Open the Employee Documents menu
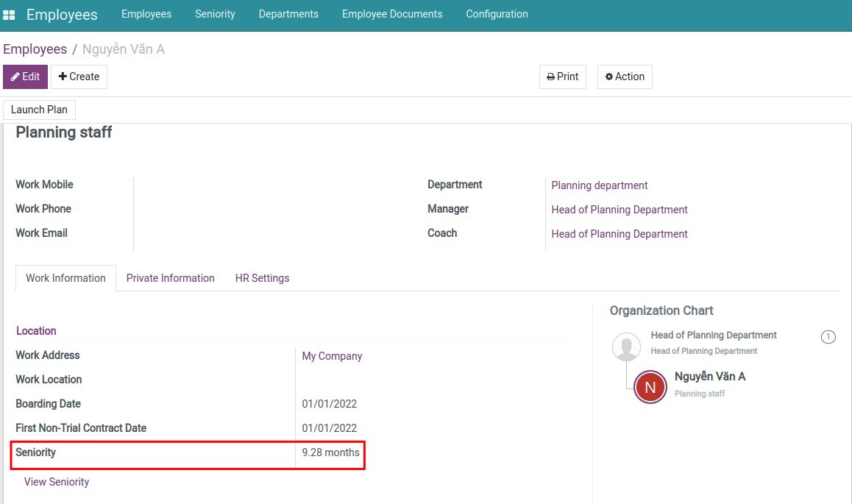The height and width of the screenshot is (504, 852). (x=392, y=14)
